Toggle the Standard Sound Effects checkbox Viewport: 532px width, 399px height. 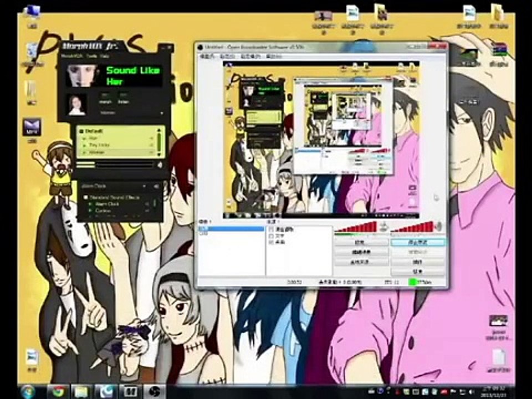85,197
